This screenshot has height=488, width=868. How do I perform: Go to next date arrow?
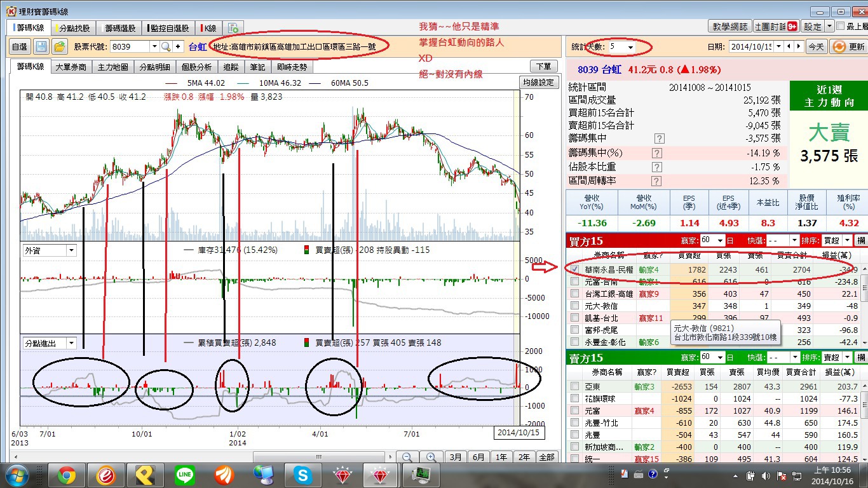pyautogui.click(x=799, y=46)
